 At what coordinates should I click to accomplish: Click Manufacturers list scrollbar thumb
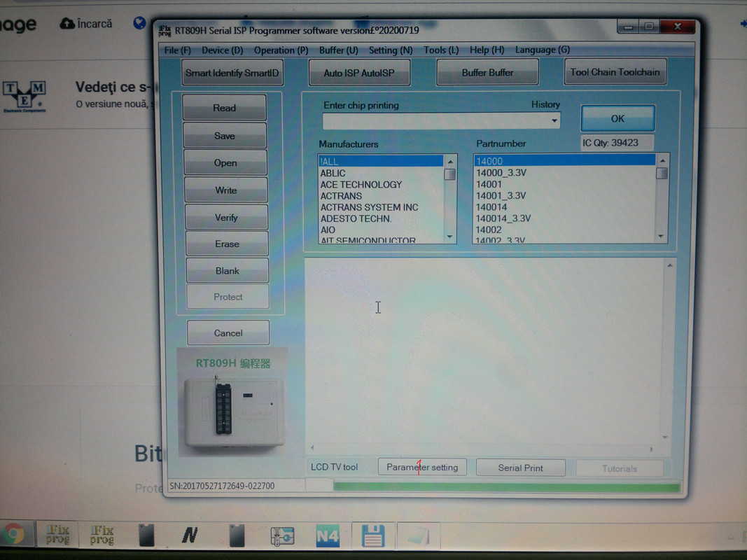pyautogui.click(x=449, y=174)
